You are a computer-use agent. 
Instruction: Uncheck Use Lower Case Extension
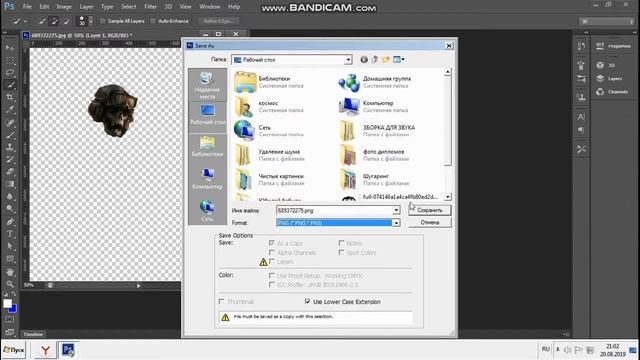click(307, 302)
